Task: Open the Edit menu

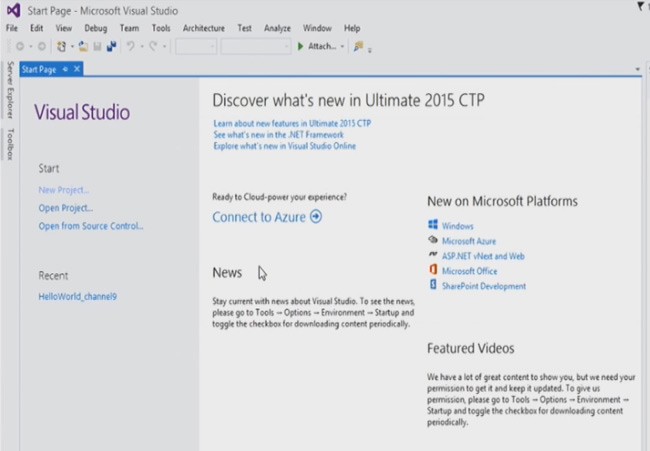Action: (36, 28)
